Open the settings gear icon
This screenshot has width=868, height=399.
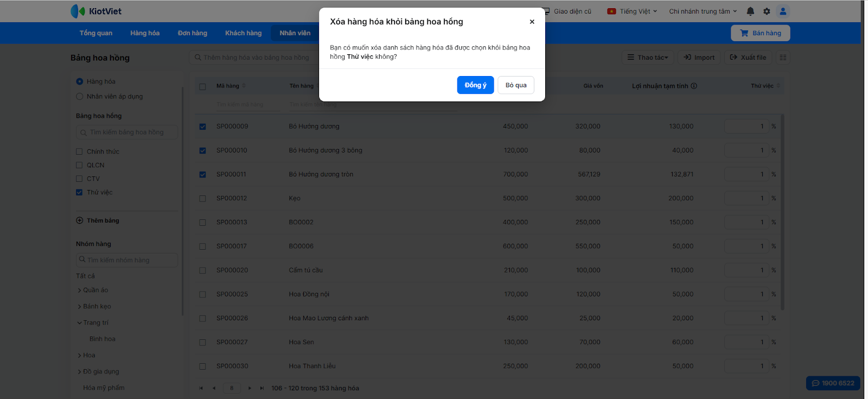click(767, 11)
